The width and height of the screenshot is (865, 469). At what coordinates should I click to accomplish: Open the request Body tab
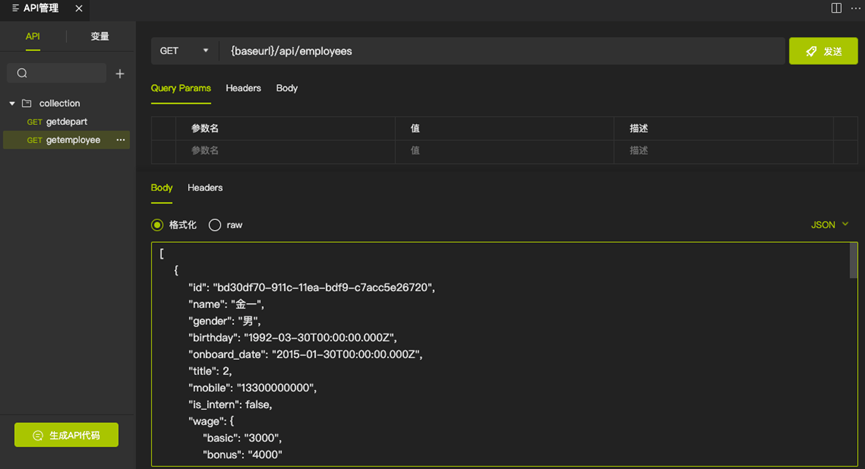[287, 88]
